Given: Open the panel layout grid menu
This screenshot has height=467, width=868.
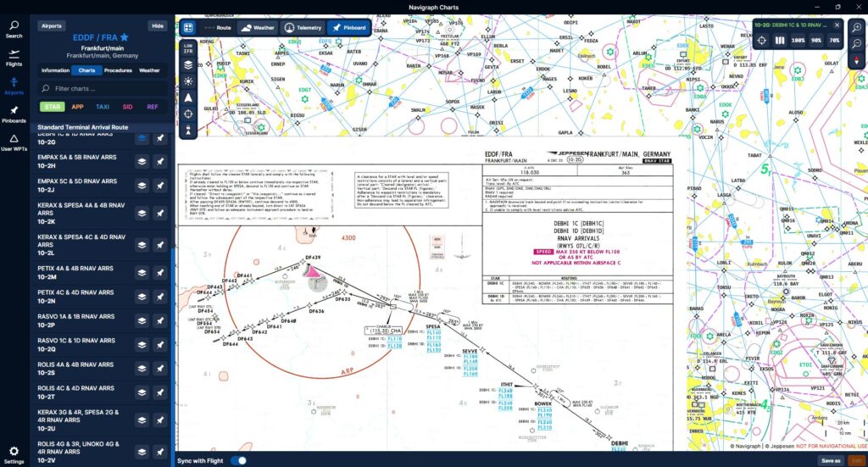Looking at the screenshot, I should pos(188,27).
